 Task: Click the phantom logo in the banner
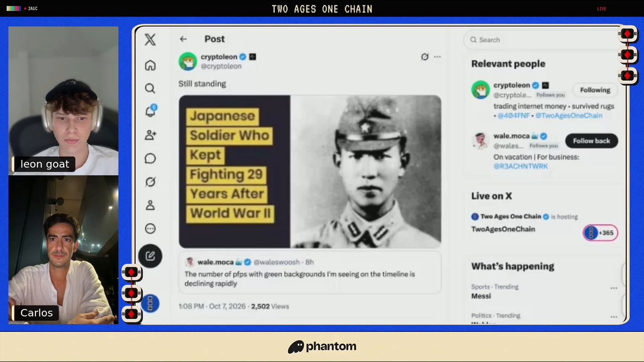point(322,347)
